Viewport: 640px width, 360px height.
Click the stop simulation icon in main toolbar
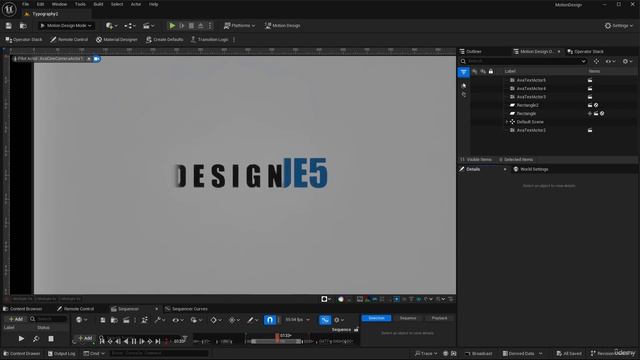point(191,26)
